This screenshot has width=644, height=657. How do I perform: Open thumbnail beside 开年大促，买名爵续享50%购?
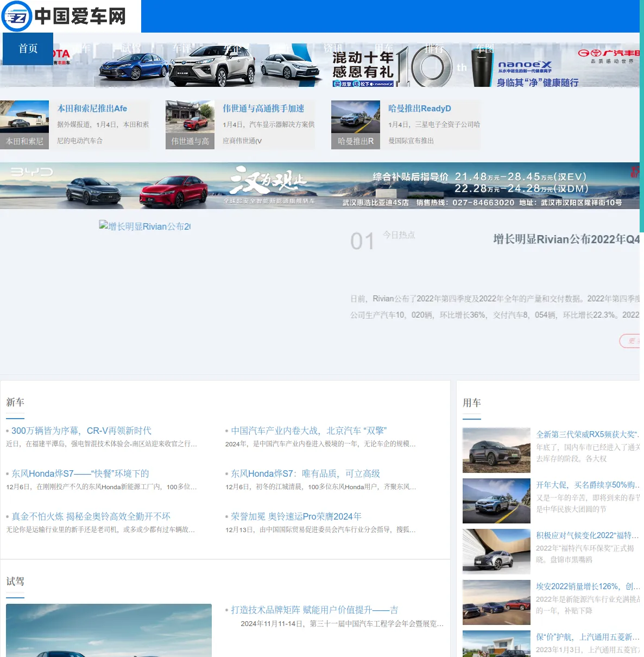tap(496, 501)
